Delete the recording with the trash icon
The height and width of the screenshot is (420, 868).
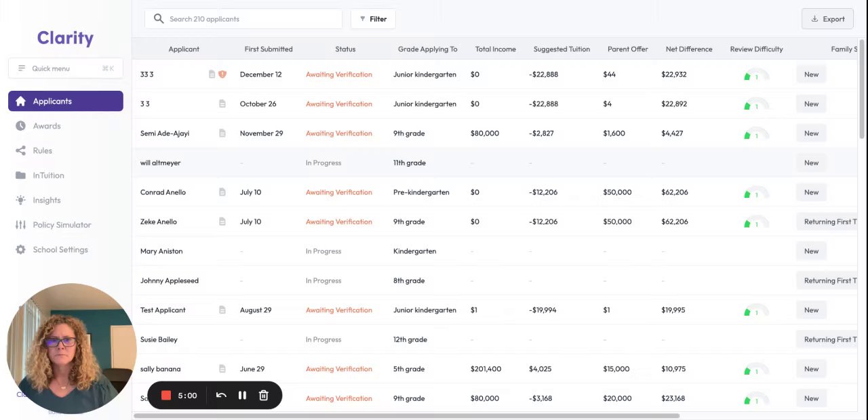pyautogui.click(x=264, y=396)
